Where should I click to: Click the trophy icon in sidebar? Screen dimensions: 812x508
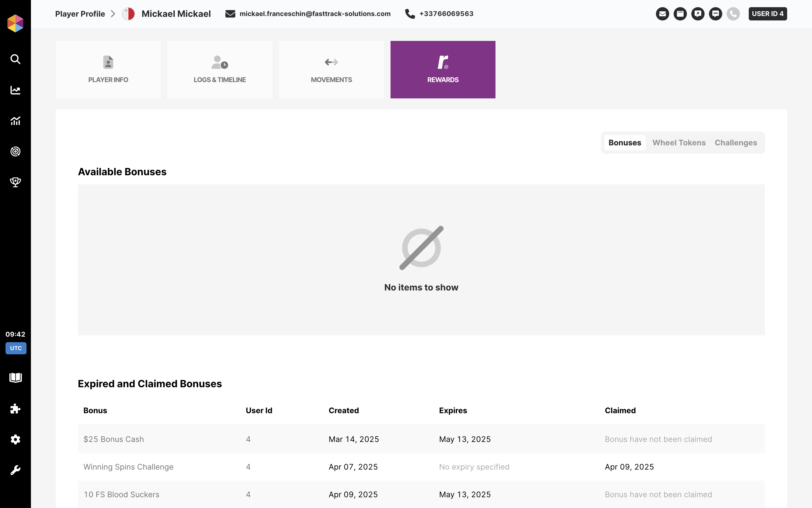(15, 182)
